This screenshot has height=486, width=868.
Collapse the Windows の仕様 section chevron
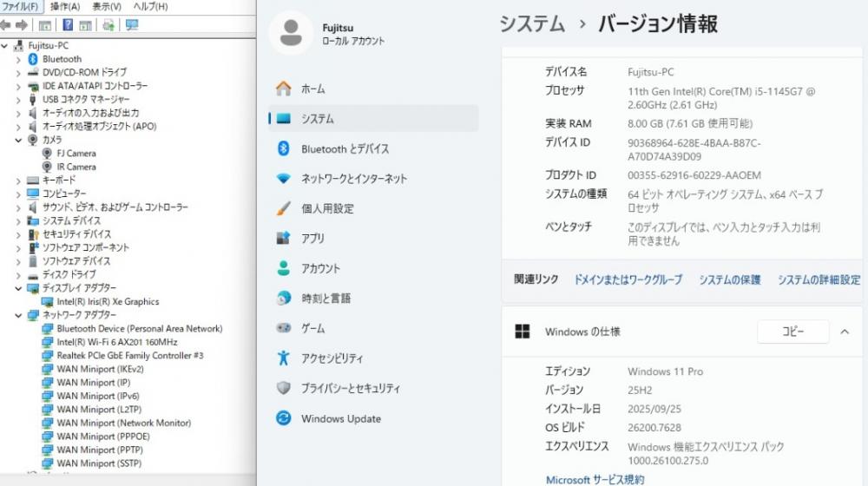tap(844, 332)
